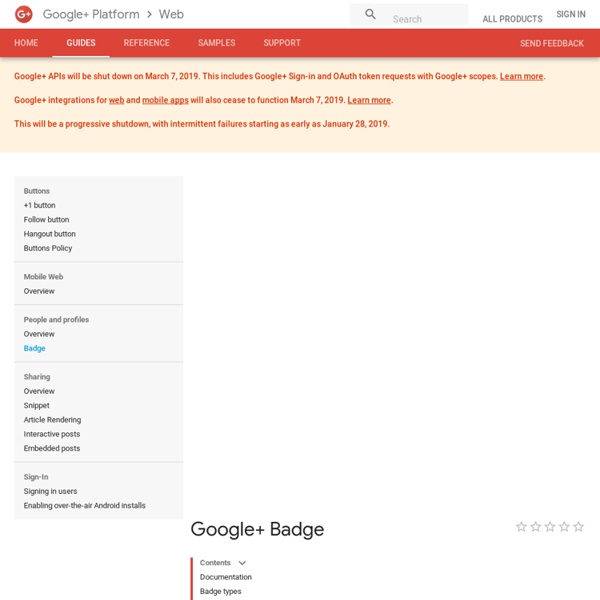This screenshot has width=600, height=600.
Task: Open Overview under Mobile Web
Action: coord(39,291)
